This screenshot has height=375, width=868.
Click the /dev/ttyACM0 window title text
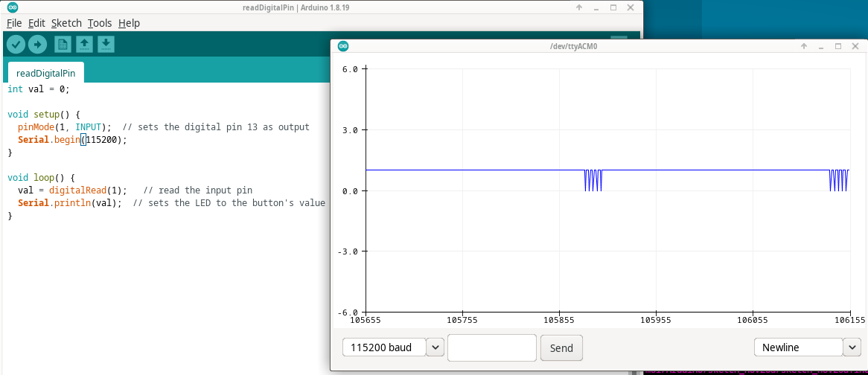click(573, 46)
